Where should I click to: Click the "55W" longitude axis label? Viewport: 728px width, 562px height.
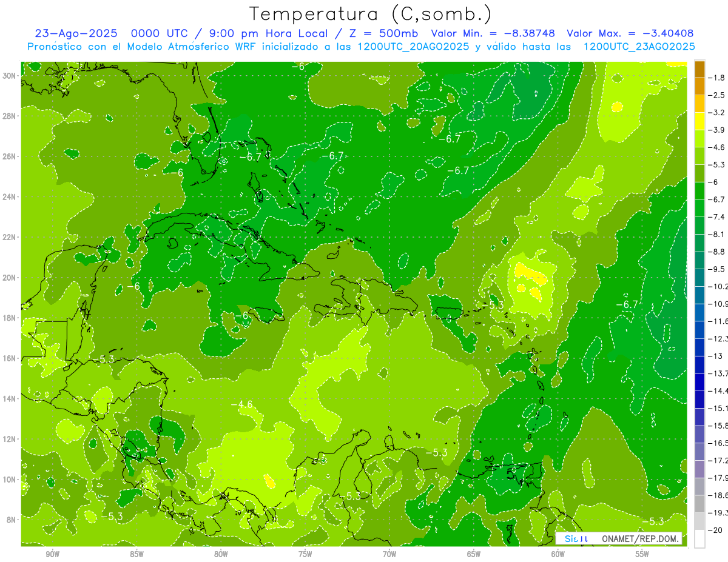click(x=642, y=554)
